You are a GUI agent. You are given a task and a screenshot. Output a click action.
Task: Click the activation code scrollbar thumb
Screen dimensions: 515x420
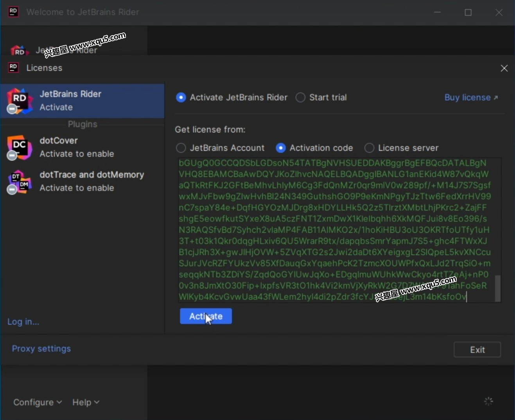point(497,288)
